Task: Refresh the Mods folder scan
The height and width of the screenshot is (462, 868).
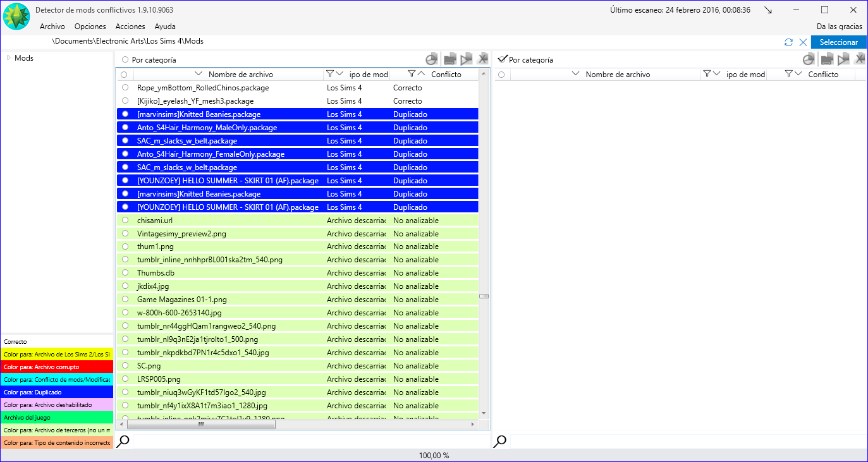Action: [788, 42]
